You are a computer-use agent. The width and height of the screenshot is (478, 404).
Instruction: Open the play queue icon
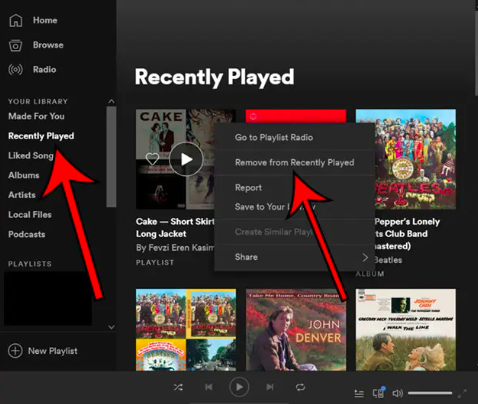pyautogui.click(x=359, y=394)
